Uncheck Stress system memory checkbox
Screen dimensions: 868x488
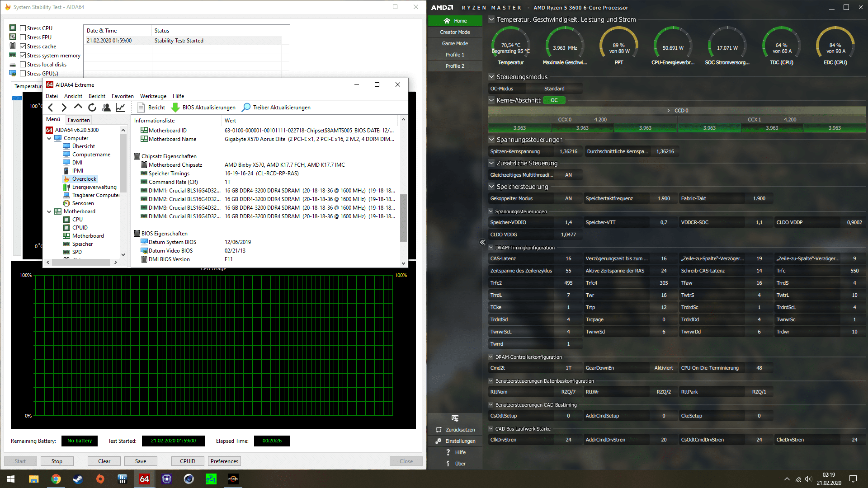tap(23, 56)
